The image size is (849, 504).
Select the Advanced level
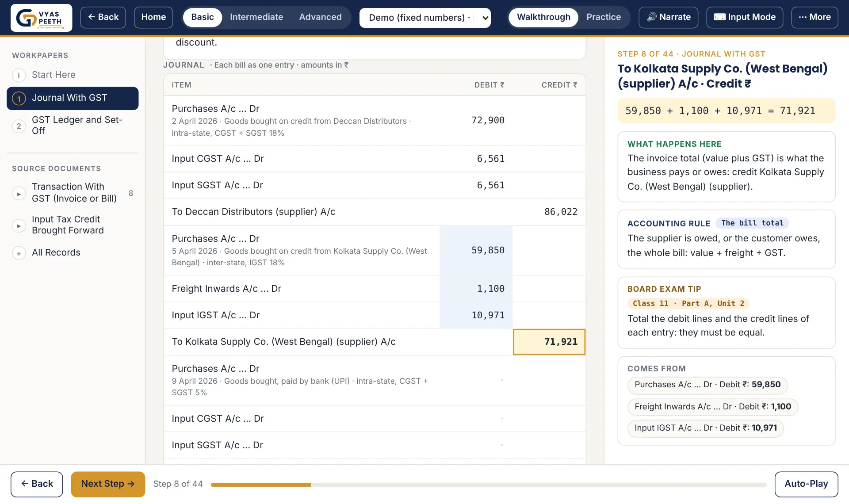pyautogui.click(x=320, y=17)
